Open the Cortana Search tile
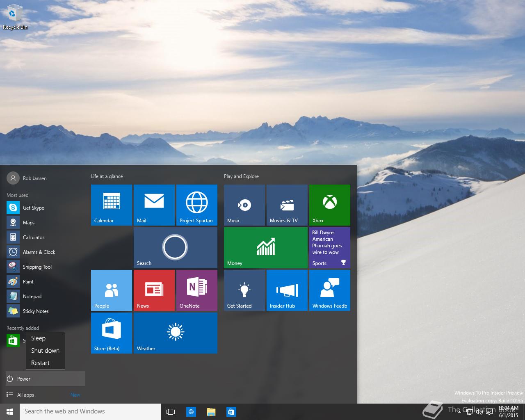Viewport: 525px width, 420px height. click(x=176, y=248)
